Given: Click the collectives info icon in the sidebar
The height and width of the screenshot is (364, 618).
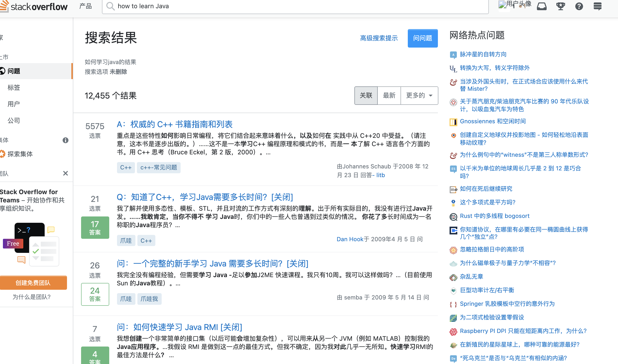Looking at the screenshot, I should click(65, 140).
